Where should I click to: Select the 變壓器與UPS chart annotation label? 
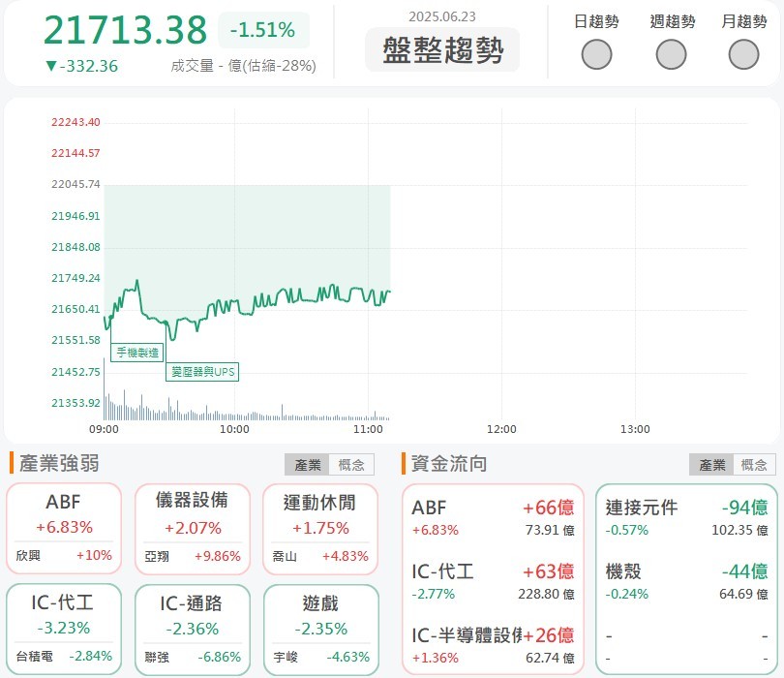point(202,372)
